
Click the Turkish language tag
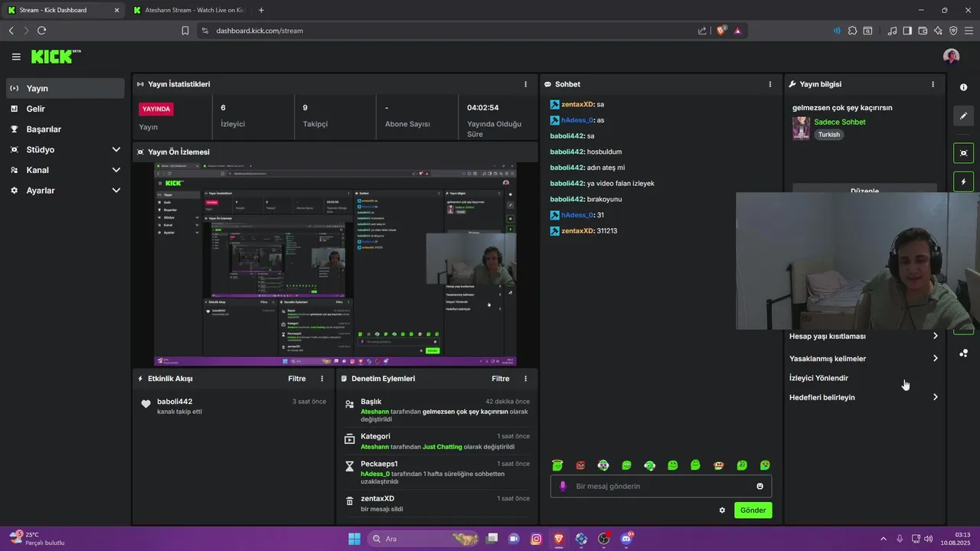(x=828, y=135)
